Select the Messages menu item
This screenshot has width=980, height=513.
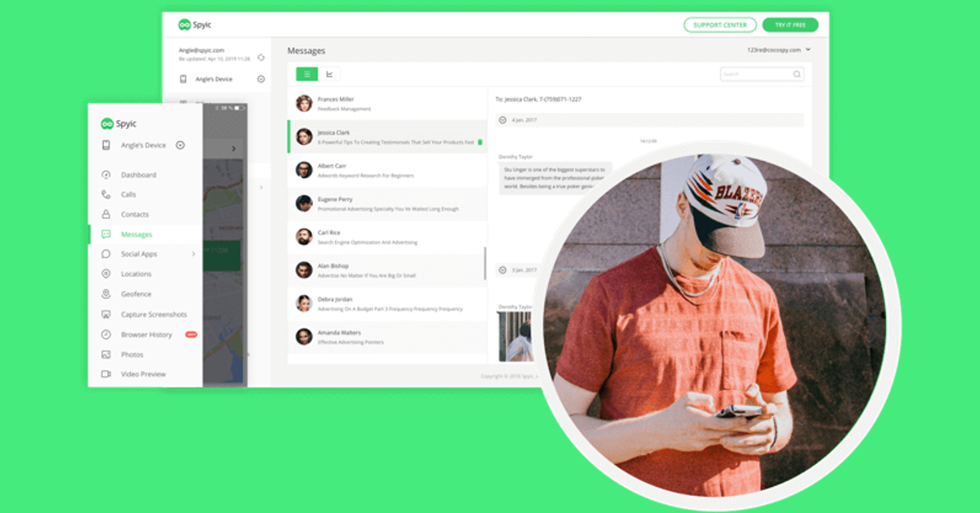[136, 234]
